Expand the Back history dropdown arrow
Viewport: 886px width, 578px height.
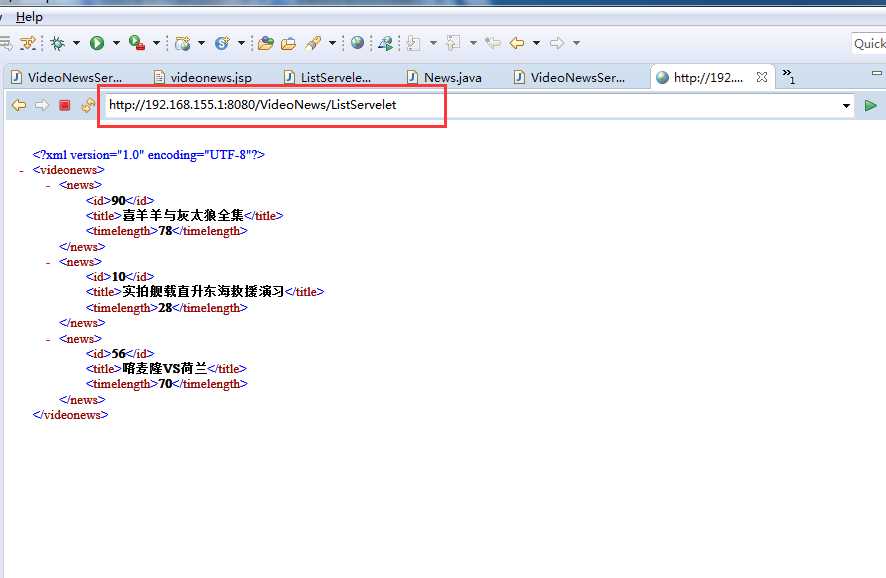(x=536, y=43)
